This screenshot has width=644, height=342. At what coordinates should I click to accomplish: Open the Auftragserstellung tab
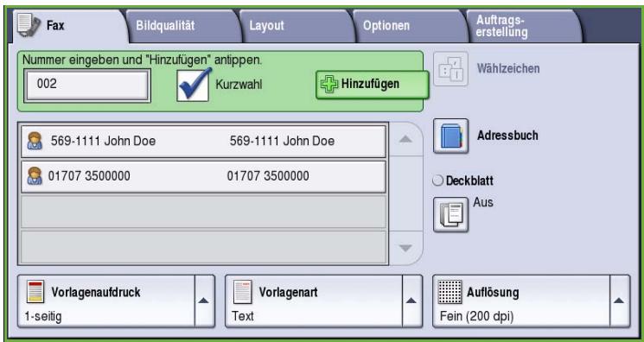click(524, 26)
